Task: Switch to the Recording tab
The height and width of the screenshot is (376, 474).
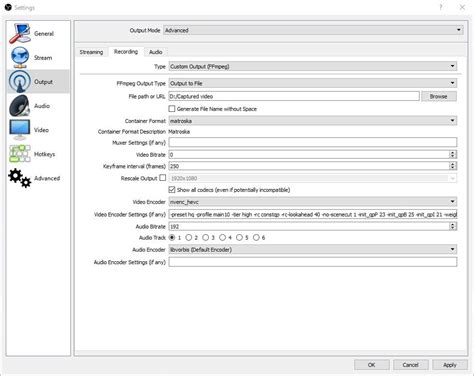Action: (126, 52)
